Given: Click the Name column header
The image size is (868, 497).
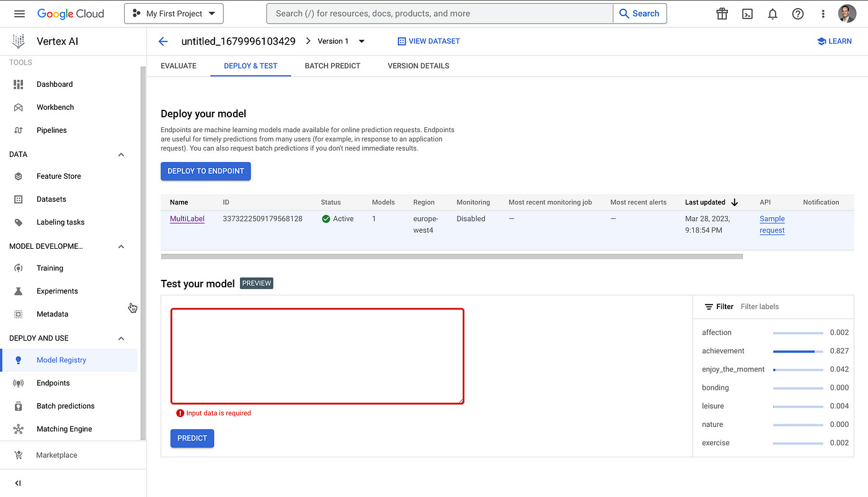Looking at the screenshot, I should 179,202.
